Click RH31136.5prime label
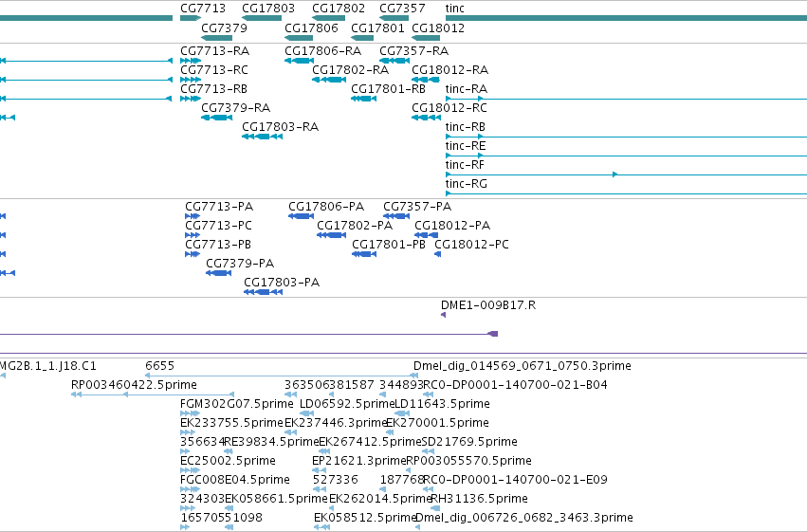 tap(479, 500)
